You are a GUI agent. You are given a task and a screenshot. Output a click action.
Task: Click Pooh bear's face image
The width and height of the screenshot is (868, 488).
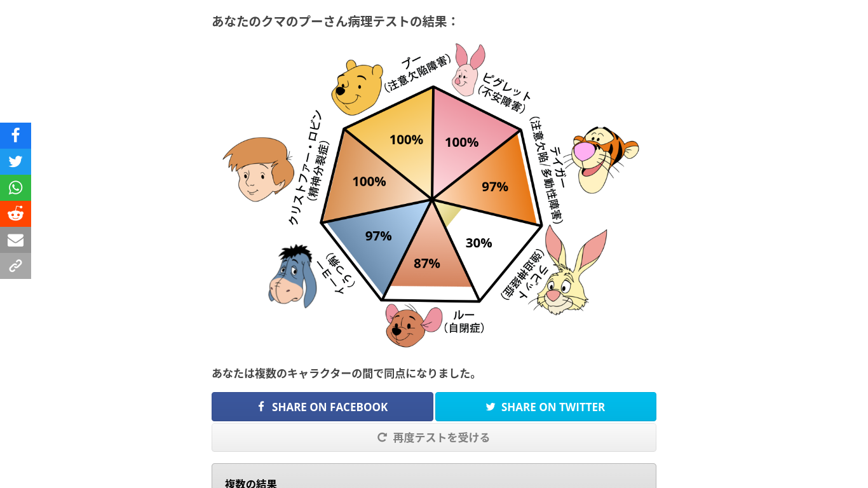[x=356, y=88]
